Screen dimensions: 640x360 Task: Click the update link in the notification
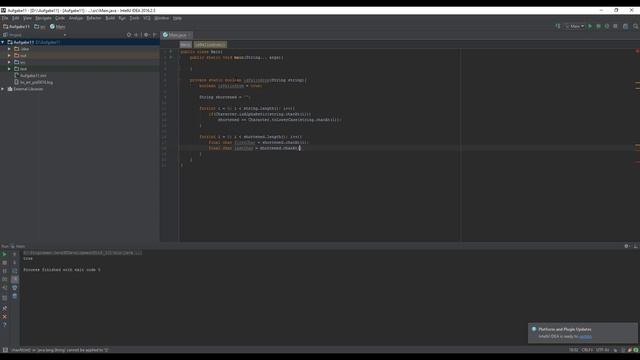585,336
